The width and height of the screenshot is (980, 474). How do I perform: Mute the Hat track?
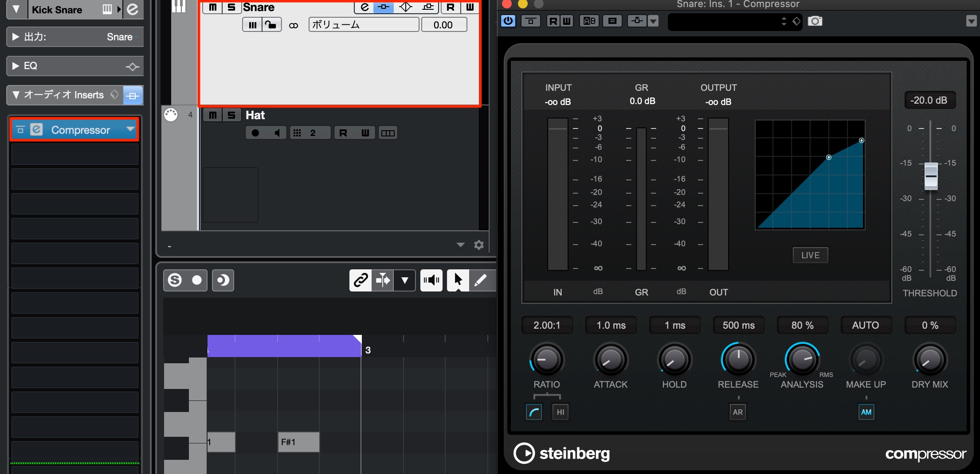[212, 115]
